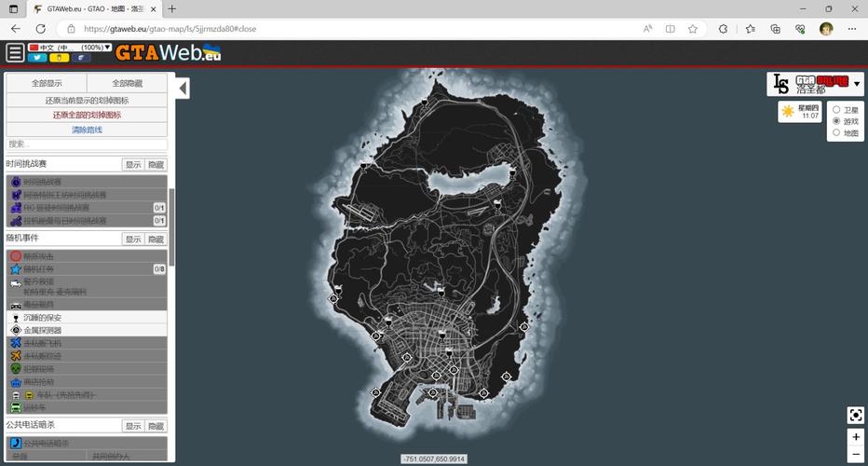
Task: Toggle the red circle random event icon
Action: pos(16,256)
